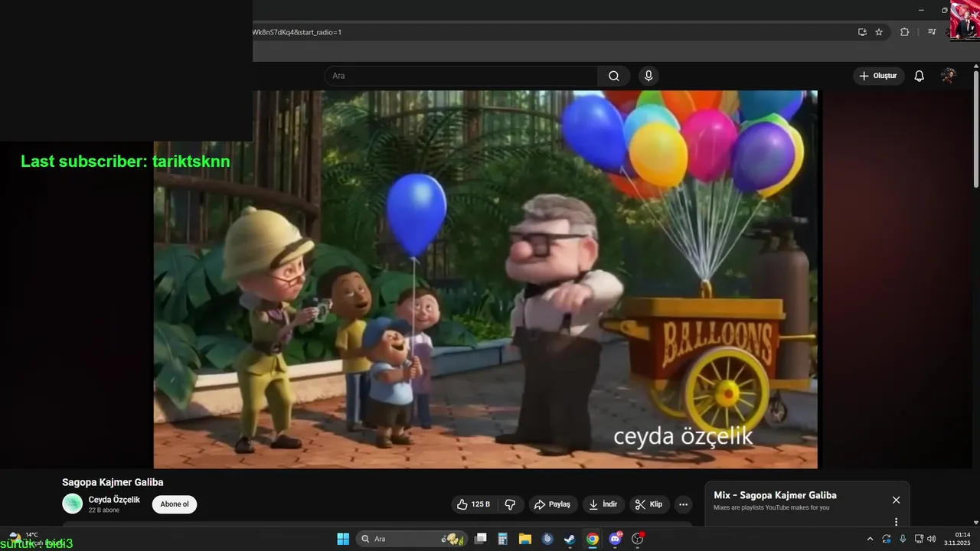Click the Klip clip button

pyautogui.click(x=648, y=504)
